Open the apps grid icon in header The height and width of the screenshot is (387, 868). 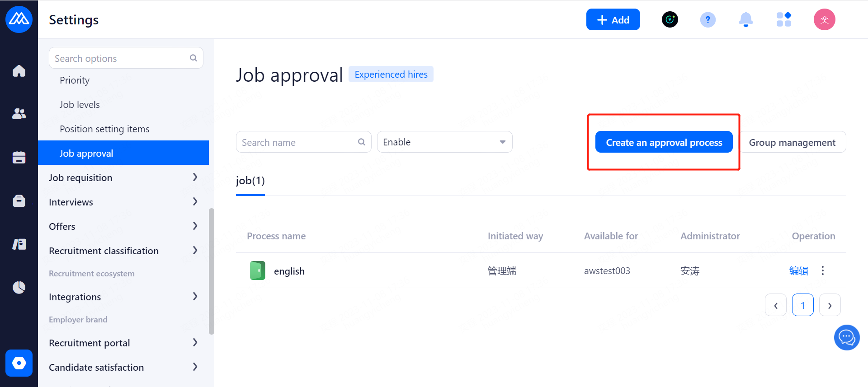(x=783, y=20)
